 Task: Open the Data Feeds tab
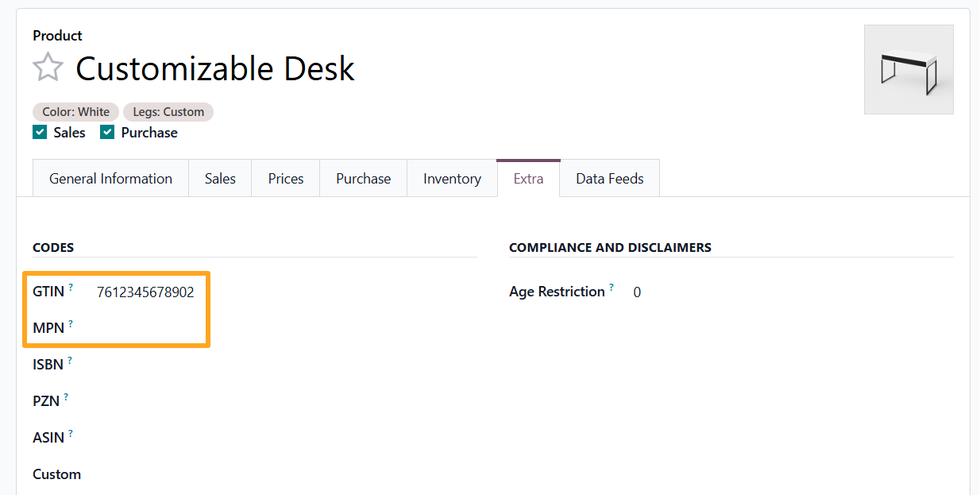tap(610, 178)
